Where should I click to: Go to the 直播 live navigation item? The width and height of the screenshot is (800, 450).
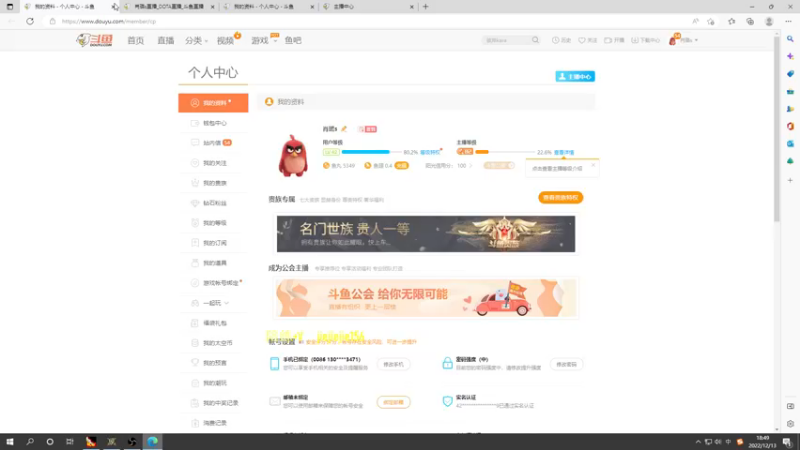coord(166,40)
